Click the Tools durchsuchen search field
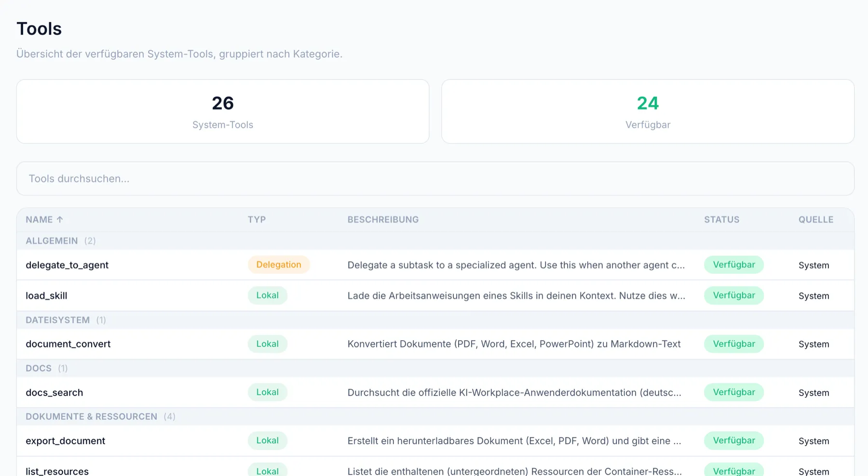The image size is (868, 476). [435, 178]
